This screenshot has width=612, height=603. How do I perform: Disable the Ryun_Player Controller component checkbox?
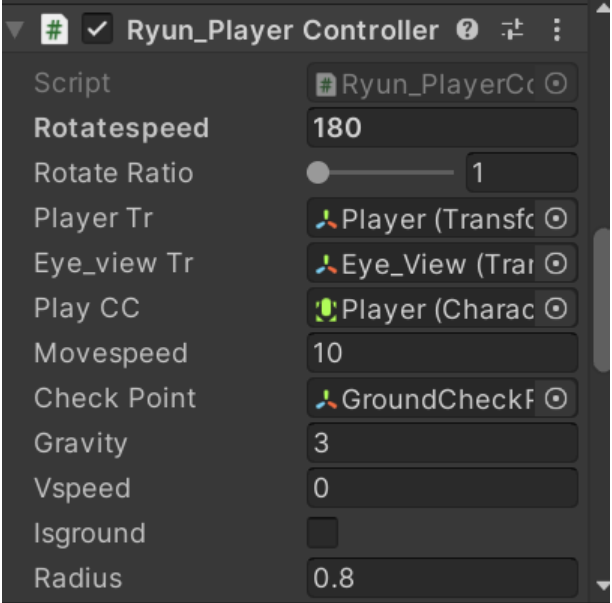tap(97, 29)
